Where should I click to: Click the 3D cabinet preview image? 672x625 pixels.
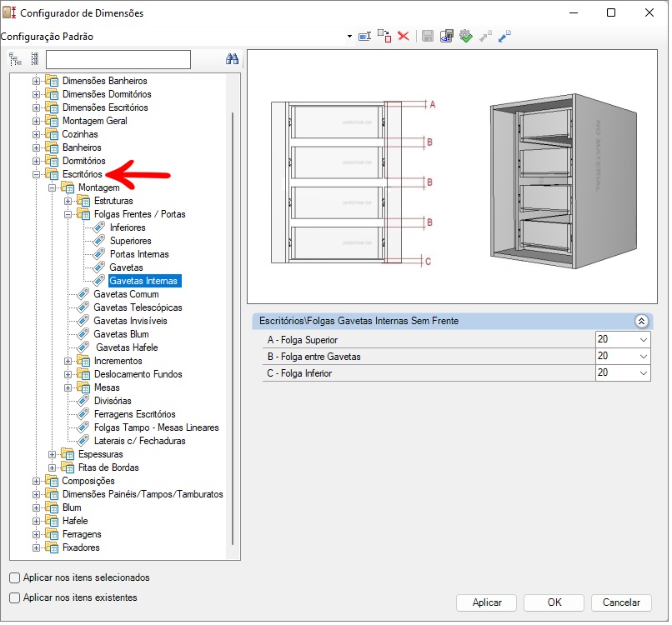point(563,181)
